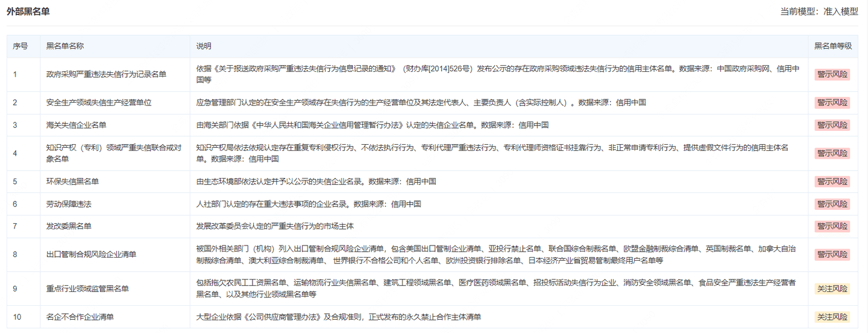Click the 当前模型：准入模型 label

pyautogui.click(x=819, y=11)
